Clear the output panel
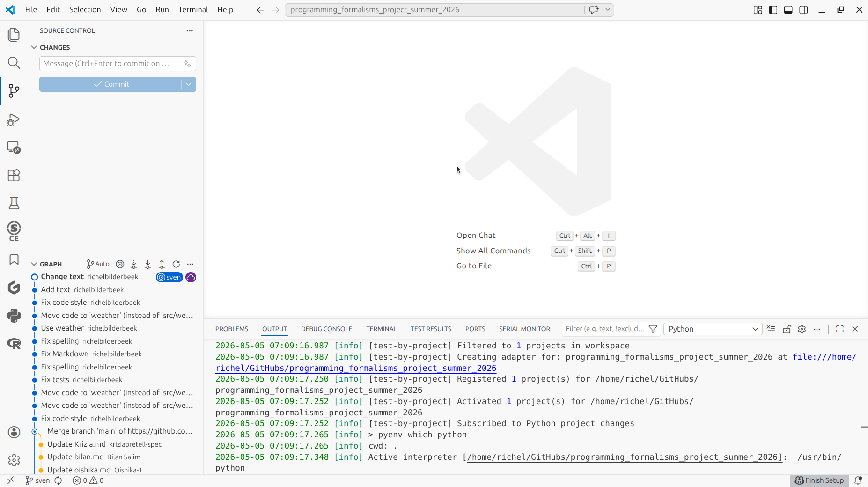This screenshot has width=868, height=487. (771, 329)
